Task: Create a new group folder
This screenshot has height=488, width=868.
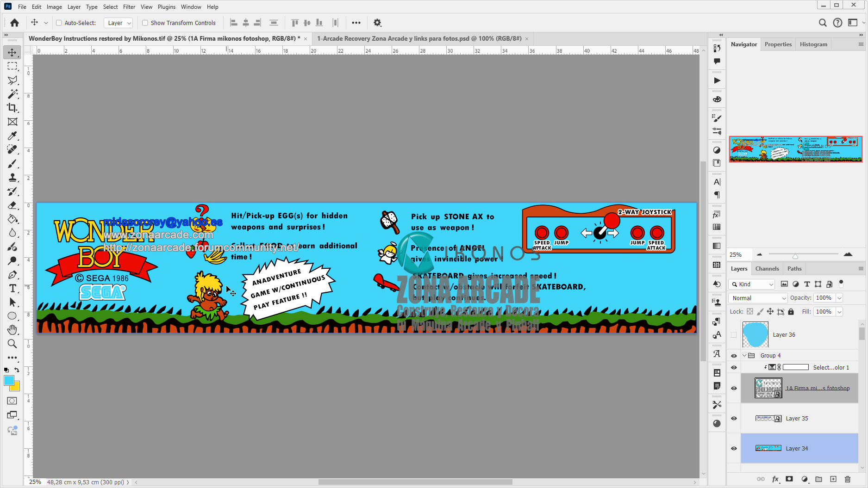Action: [818, 479]
